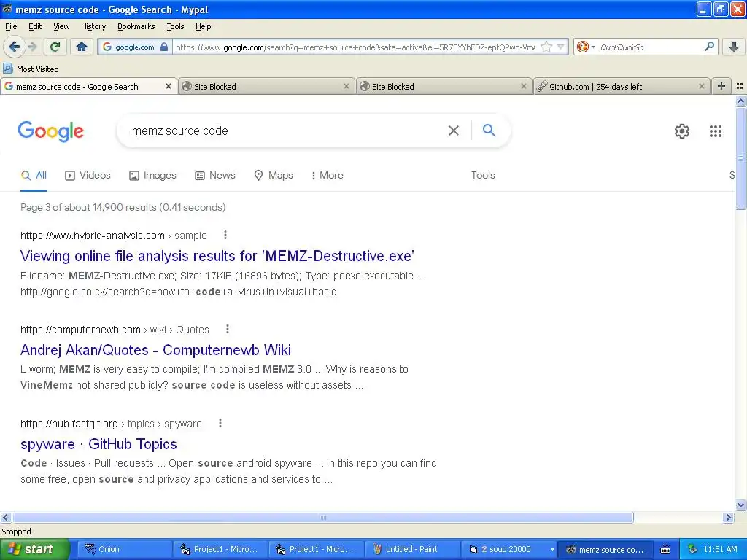Open the 2 soup 20000 taskbar group
The width and height of the screenshot is (747, 560).
click(x=508, y=549)
